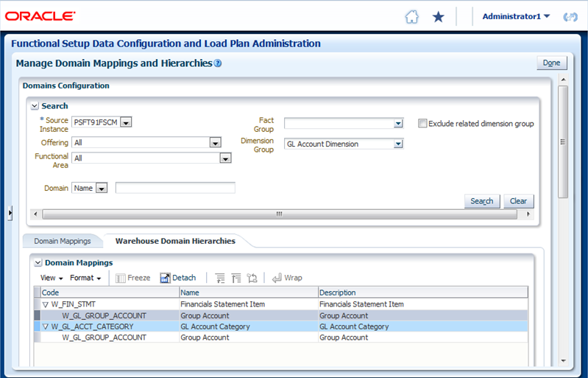Click the Clear button

(518, 201)
